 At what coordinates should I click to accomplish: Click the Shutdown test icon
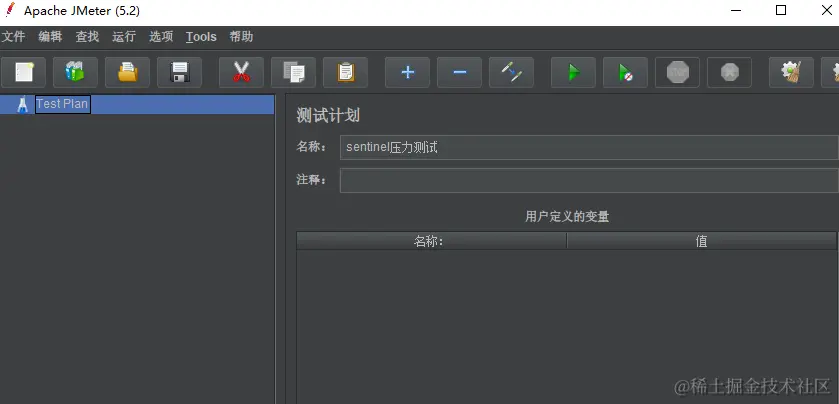pos(729,72)
